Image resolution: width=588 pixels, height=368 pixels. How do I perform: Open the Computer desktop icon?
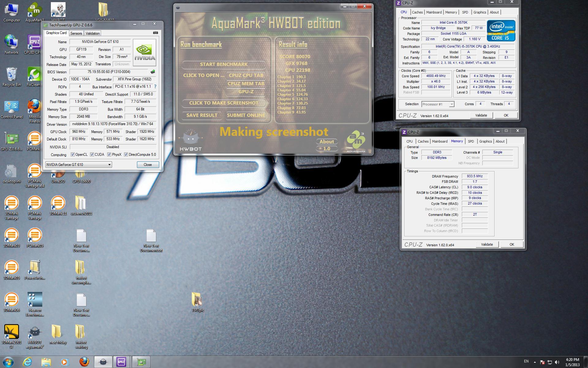[x=12, y=13]
